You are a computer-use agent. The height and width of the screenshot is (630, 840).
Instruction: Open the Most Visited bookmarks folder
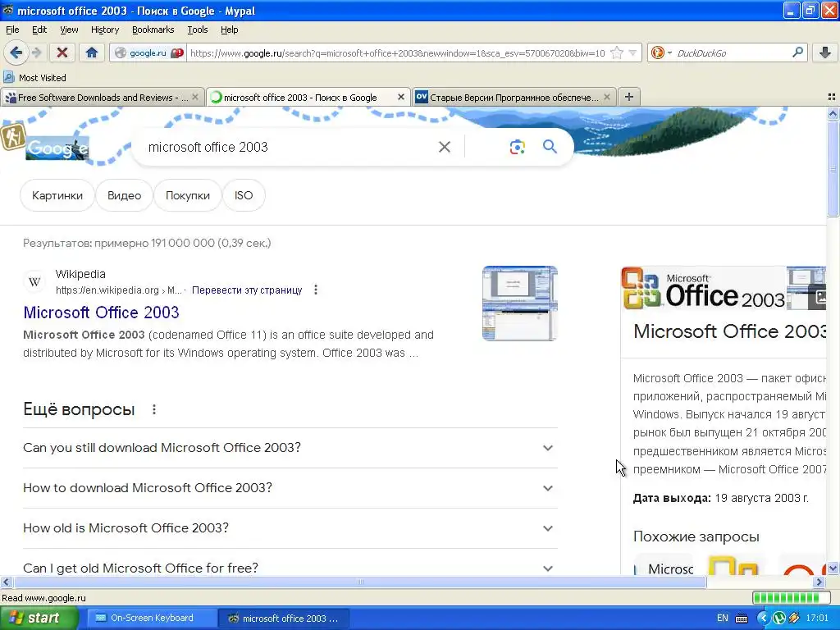(x=34, y=78)
